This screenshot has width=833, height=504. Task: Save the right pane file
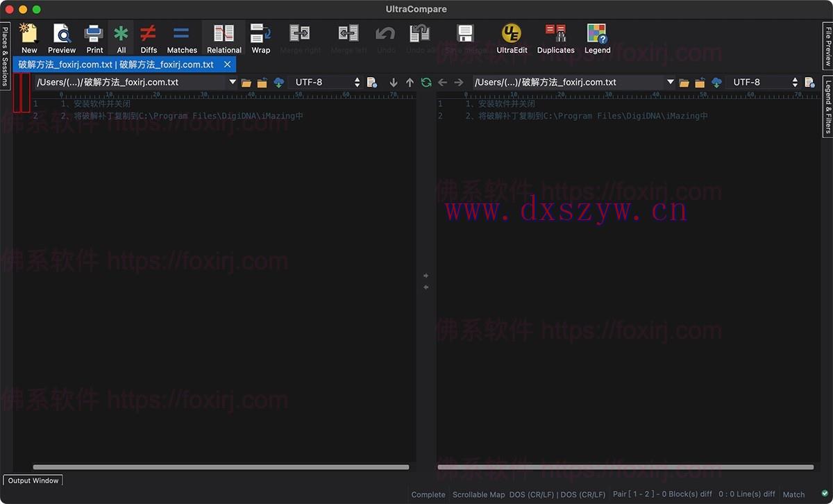click(x=700, y=83)
